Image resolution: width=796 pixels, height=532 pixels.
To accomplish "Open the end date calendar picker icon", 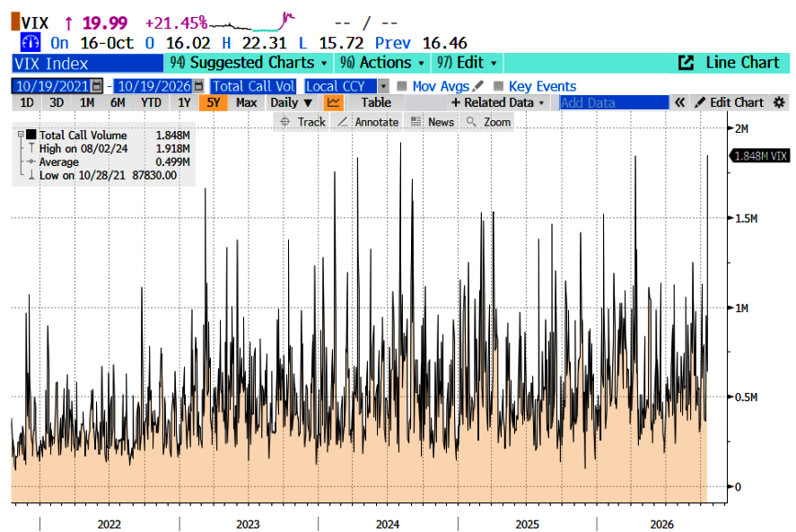I will click(x=199, y=86).
